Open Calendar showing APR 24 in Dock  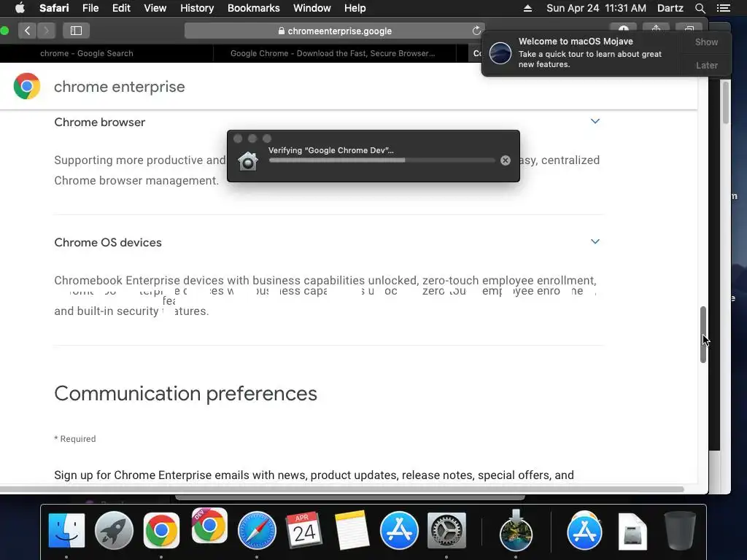click(304, 530)
